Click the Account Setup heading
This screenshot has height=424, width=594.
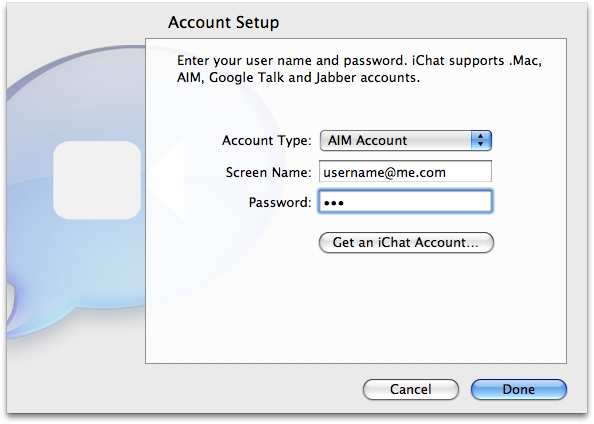coord(224,22)
